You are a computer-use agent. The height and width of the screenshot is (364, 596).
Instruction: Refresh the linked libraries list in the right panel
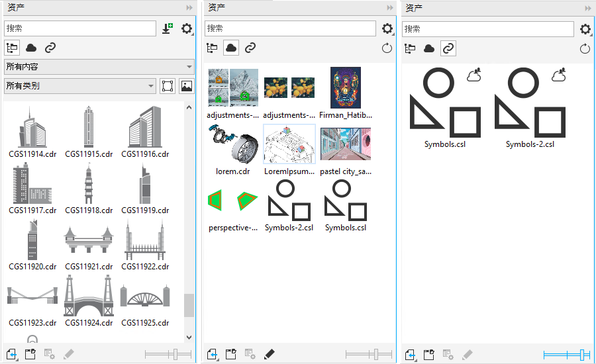(x=585, y=48)
